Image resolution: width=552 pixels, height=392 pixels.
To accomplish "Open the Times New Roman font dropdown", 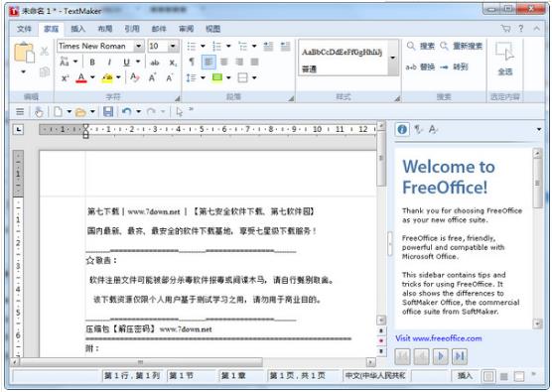I will 139,46.
